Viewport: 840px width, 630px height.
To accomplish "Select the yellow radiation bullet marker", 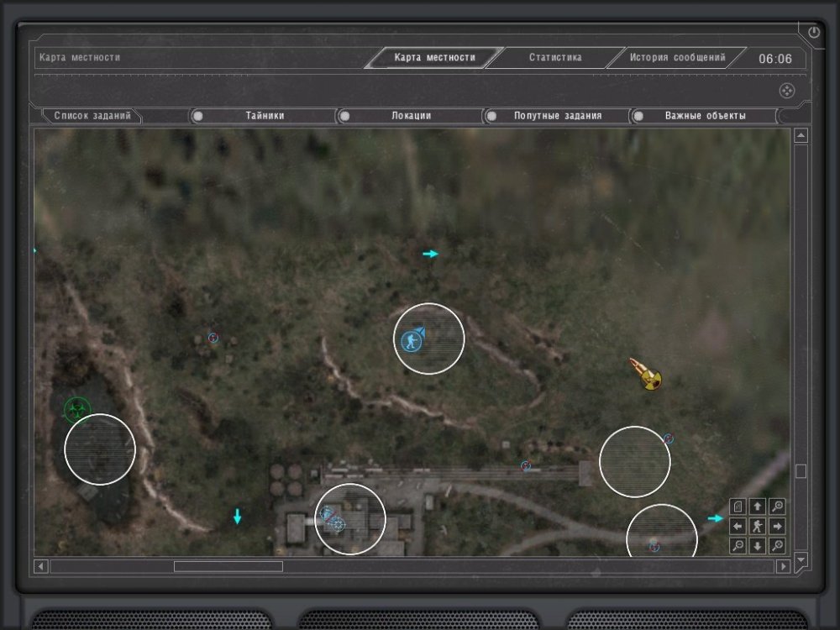I will pyautogui.click(x=647, y=375).
